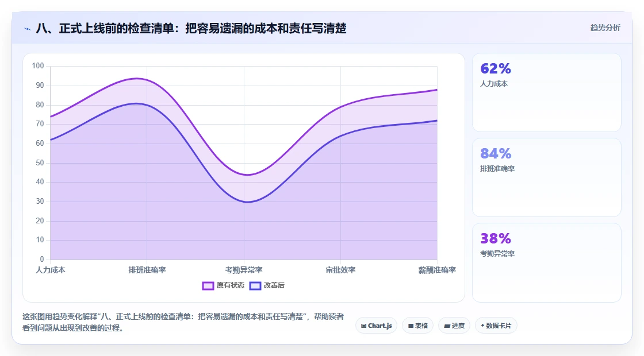This screenshot has height=356, width=644.
Task: Click the 考勤异常率 x-axis label
Action: [244, 270]
